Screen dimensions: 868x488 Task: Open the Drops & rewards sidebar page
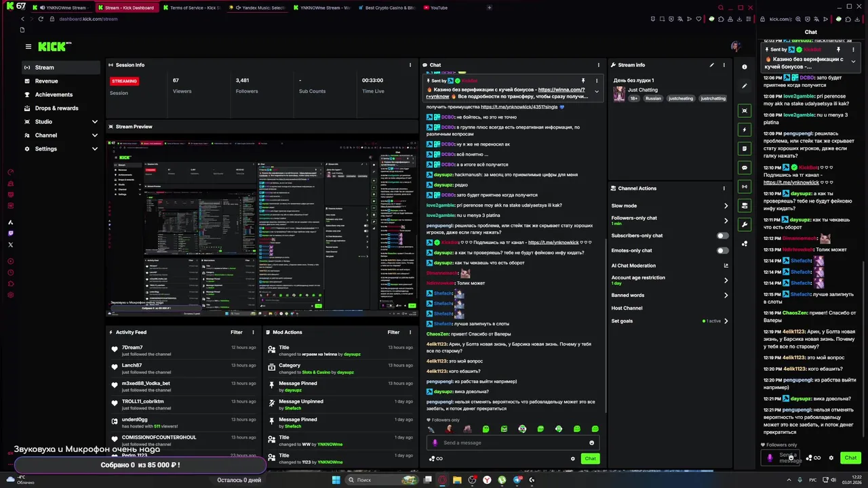[61, 108]
